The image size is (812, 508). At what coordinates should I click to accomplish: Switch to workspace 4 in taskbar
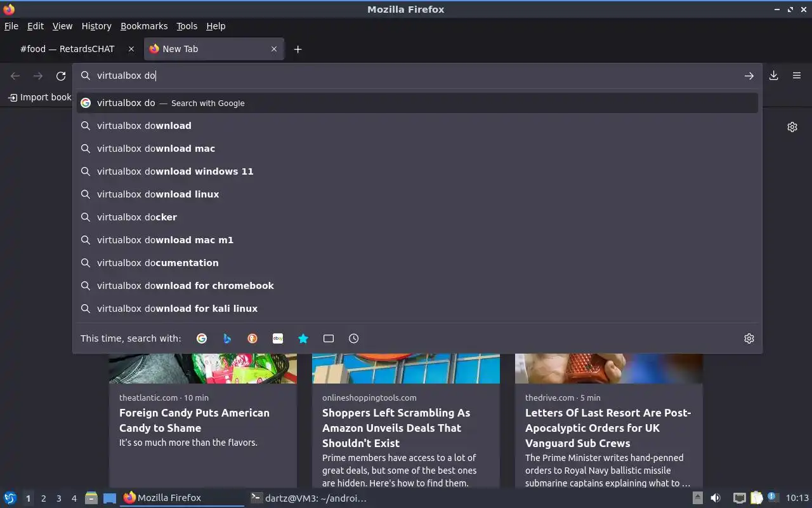point(74,498)
